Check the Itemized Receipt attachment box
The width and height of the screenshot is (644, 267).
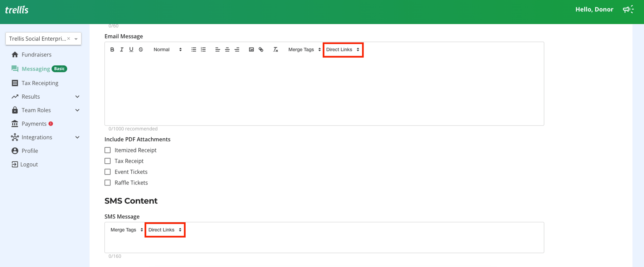click(x=108, y=150)
